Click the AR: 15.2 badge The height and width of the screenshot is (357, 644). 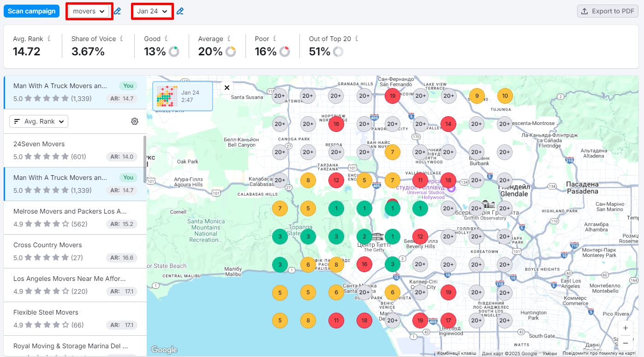click(122, 224)
